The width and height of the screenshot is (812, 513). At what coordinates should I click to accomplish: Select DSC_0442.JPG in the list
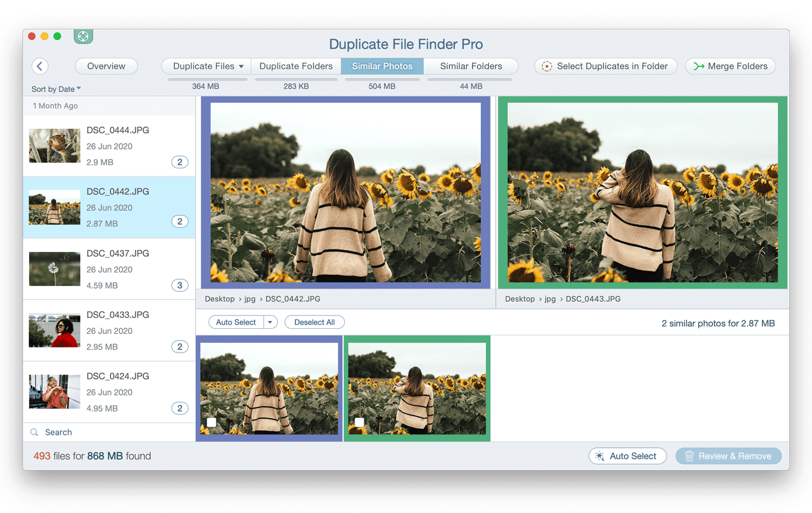click(x=109, y=207)
